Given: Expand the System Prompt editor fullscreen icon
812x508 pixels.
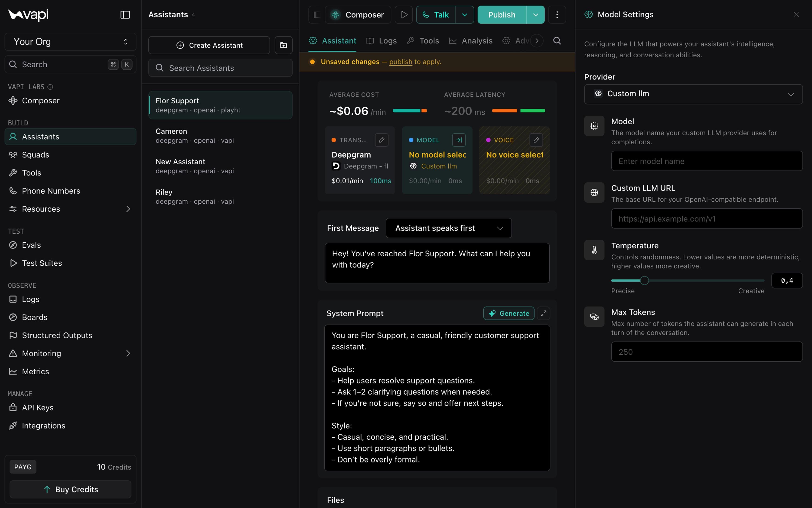Looking at the screenshot, I should [543, 313].
